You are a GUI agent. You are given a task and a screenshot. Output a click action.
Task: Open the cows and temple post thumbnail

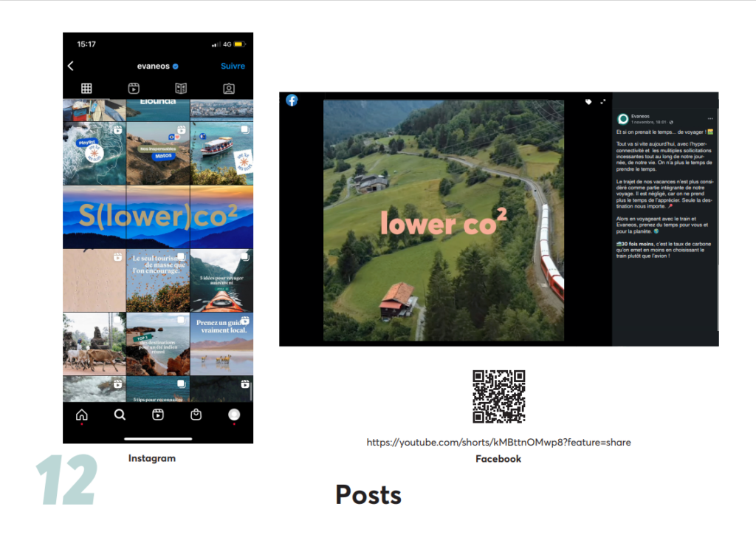[x=94, y=344]
